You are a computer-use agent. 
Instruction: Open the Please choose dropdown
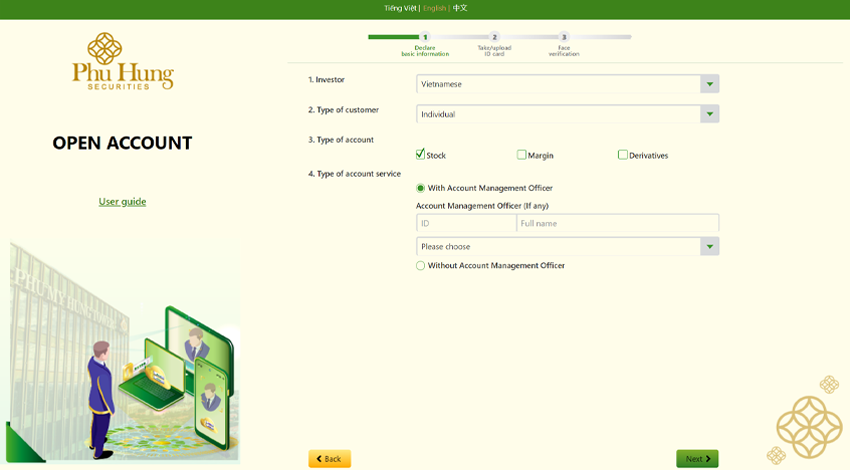point(567,246)
